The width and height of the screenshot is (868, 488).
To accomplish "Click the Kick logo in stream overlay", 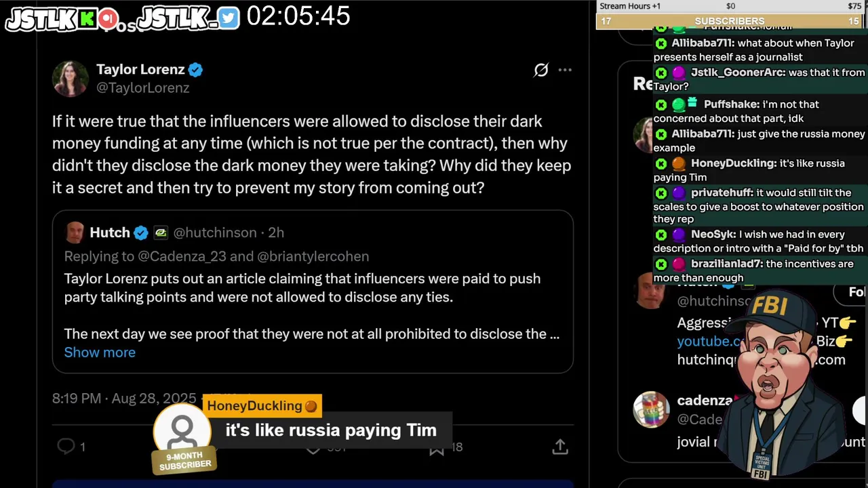I will [87, 19].
